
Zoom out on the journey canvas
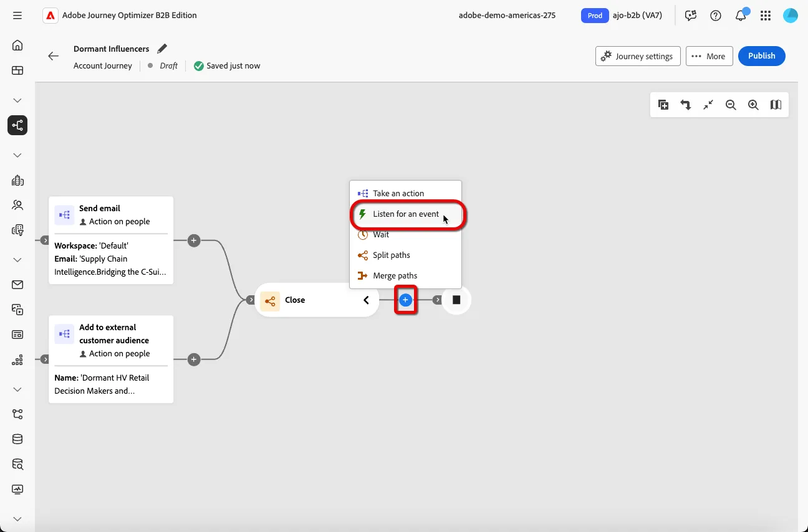coord(731,105)
